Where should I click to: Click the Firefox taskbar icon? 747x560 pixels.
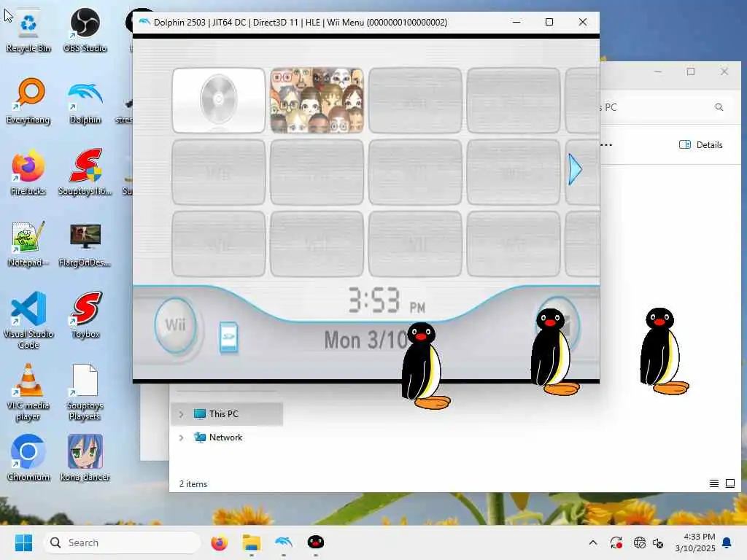pos(219,542)
